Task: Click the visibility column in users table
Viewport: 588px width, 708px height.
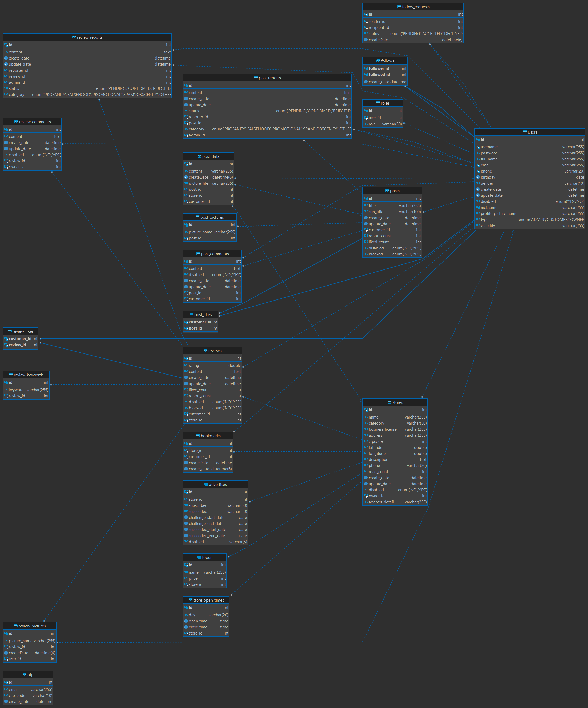Action: tap(488, 225)
